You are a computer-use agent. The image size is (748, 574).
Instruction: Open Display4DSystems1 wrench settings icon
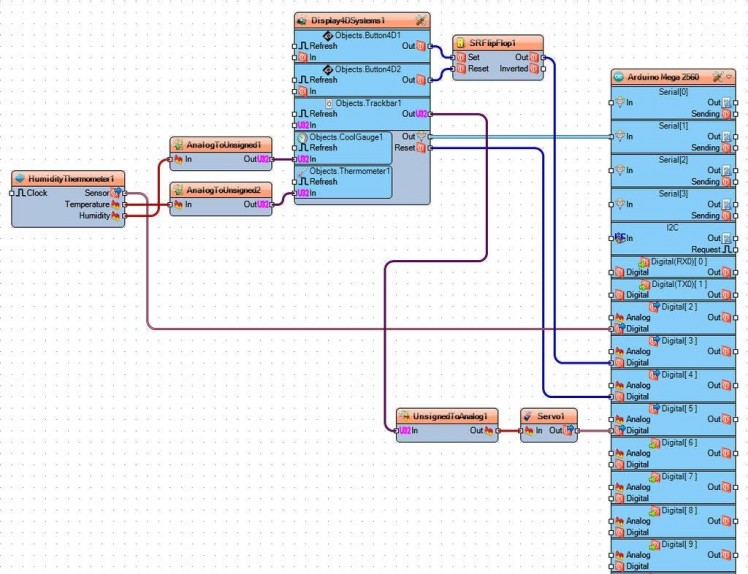tap(421, 21)
